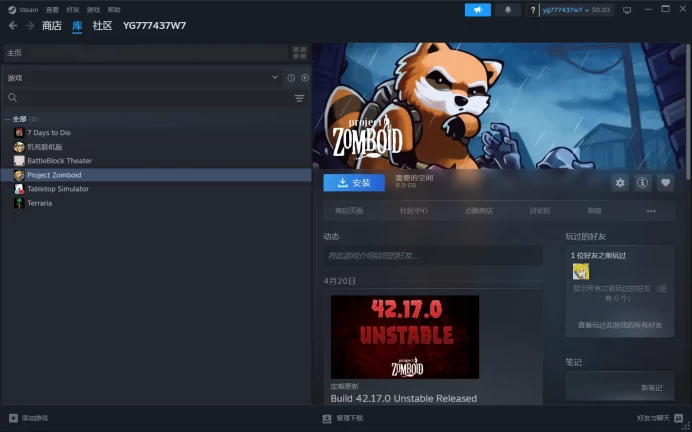This screenshot has height=432, width=692.
Task: Click 显示所有之前玩过的好友 text
Action: 620,293
